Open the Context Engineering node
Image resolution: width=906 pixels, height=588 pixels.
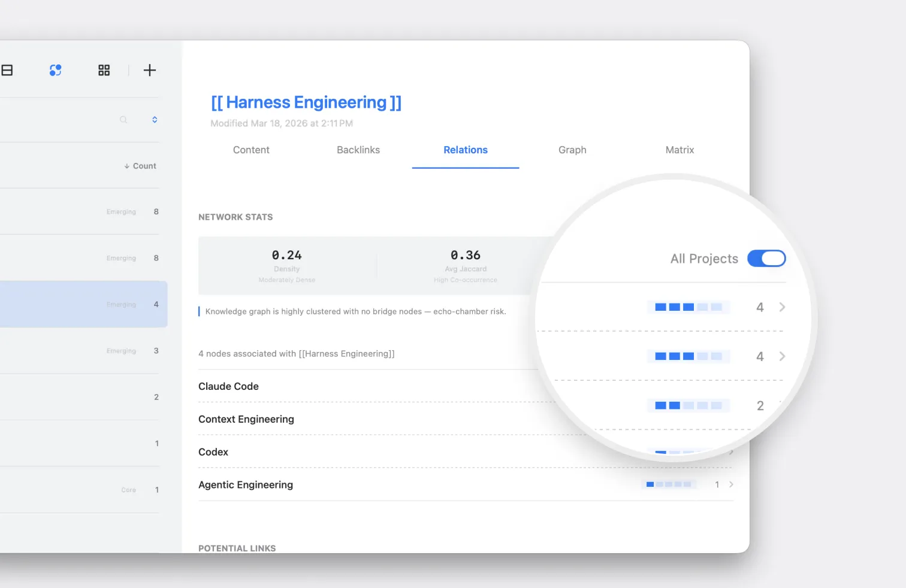246,419
